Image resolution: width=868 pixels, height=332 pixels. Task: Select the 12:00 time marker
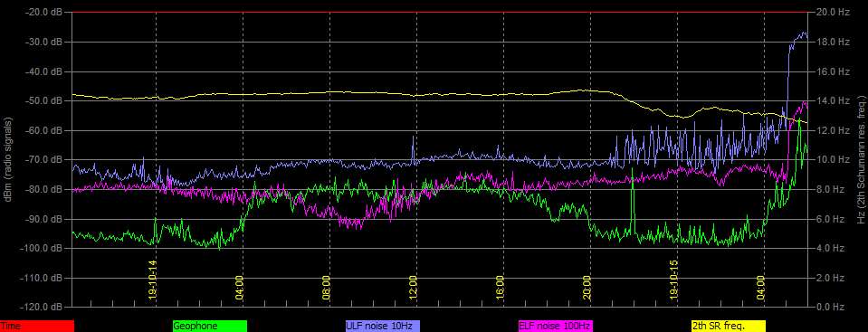[413, 287]
